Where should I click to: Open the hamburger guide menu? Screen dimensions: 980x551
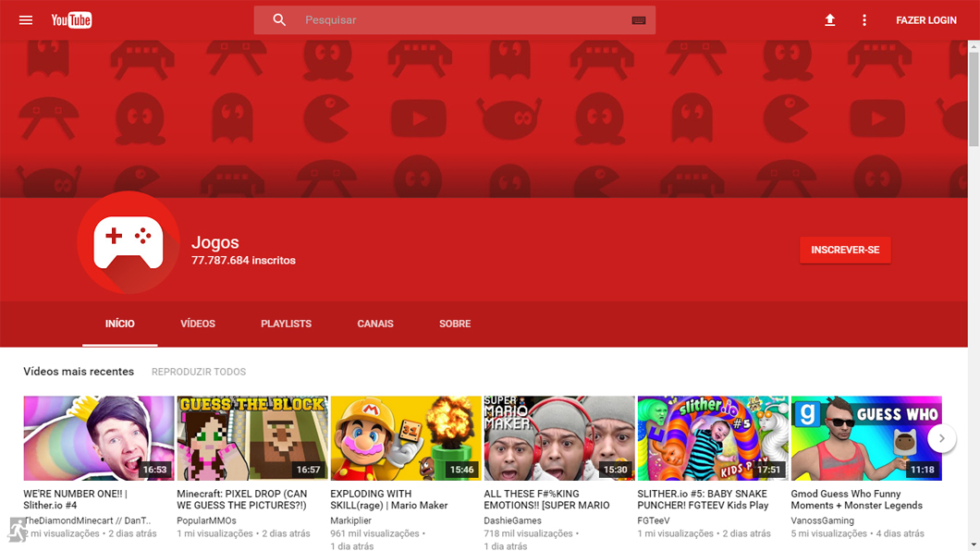coord(26,20)
